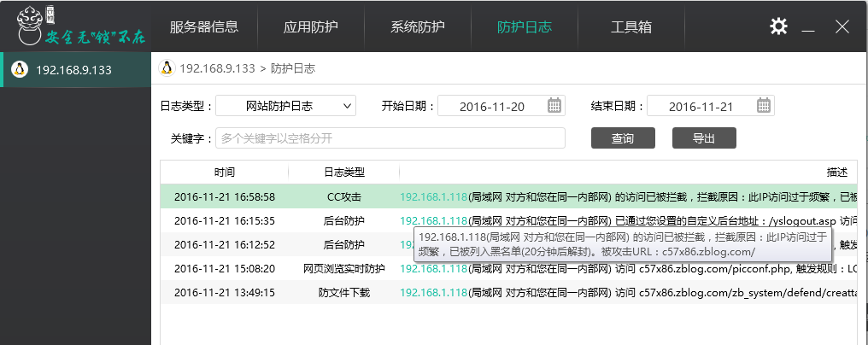Minimize the application window
The height and width of the screenshot is (345, 868).
click(x=809, y=27)
